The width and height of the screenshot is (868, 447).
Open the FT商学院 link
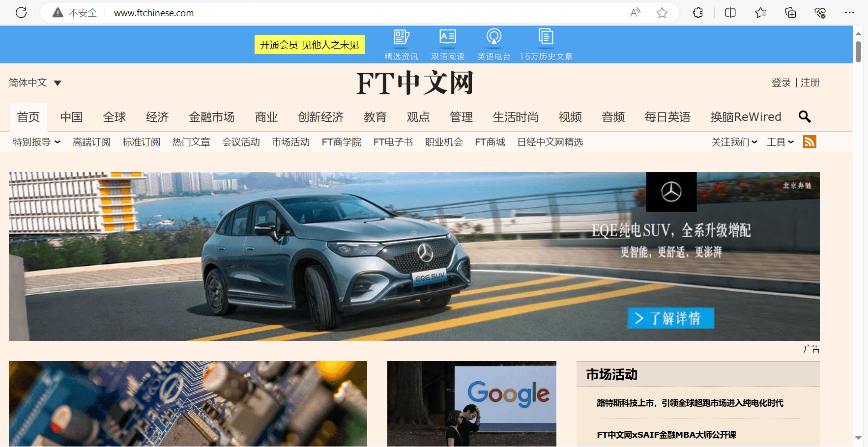(x=342, y=142)
